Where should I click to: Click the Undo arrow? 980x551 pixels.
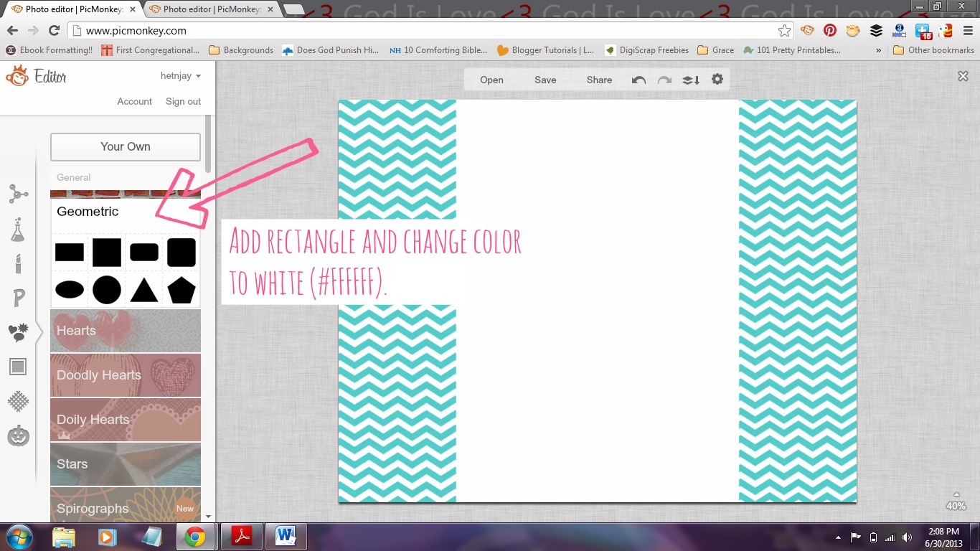(x=638, y=80)
